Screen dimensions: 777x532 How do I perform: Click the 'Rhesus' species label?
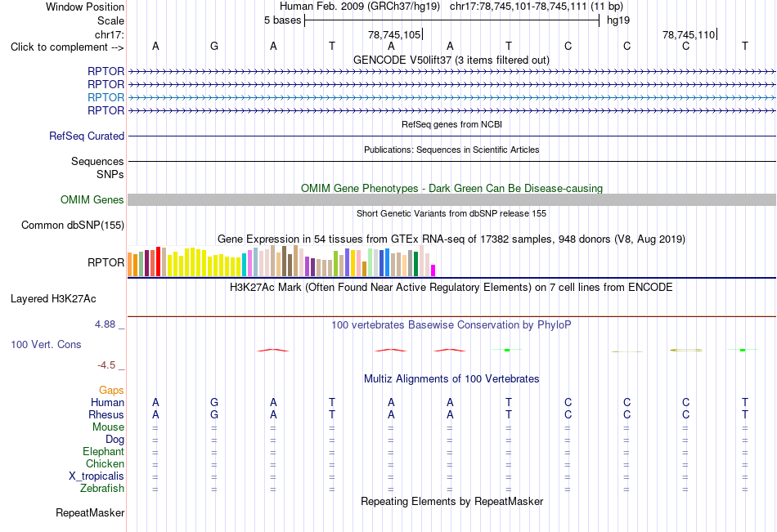click(106, 414)
